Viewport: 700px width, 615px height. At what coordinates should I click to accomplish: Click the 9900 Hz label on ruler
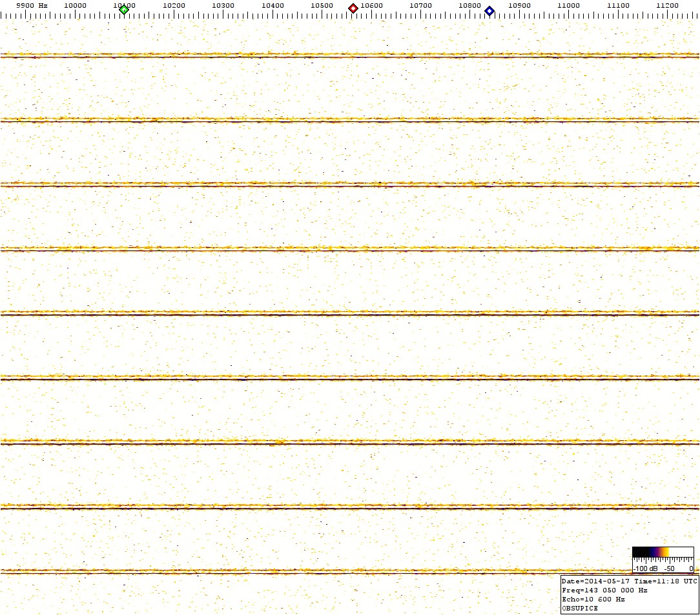point(32,5)
